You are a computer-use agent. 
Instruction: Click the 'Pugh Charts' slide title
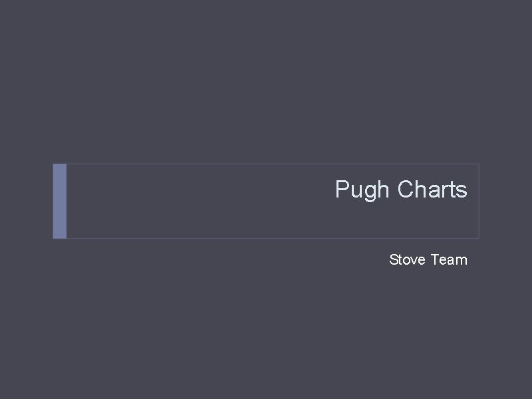coord(401,190)
